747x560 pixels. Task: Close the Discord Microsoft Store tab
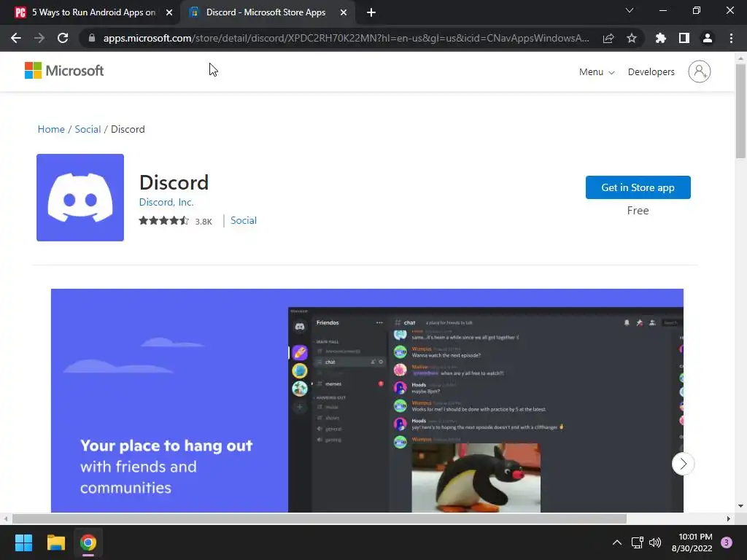coord(344,12)
